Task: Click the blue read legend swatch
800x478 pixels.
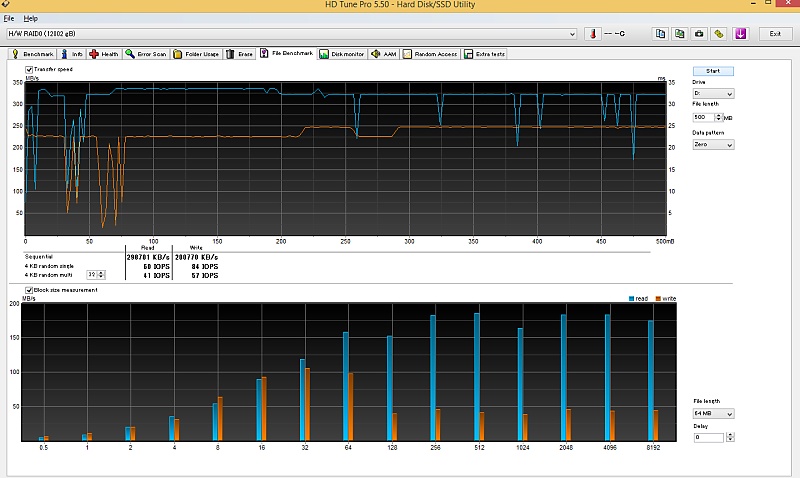Action: click(632, 299)
